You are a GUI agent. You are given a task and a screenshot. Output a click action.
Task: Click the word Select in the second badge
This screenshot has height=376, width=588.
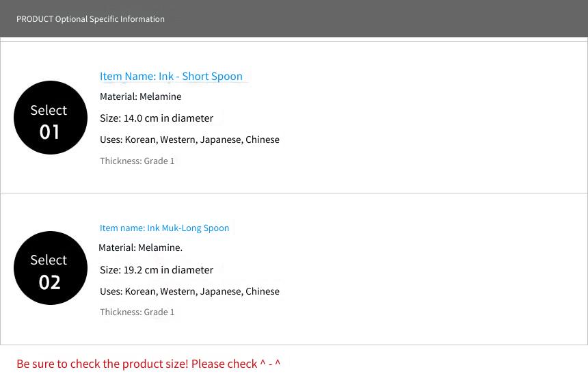tap(49, 260)
